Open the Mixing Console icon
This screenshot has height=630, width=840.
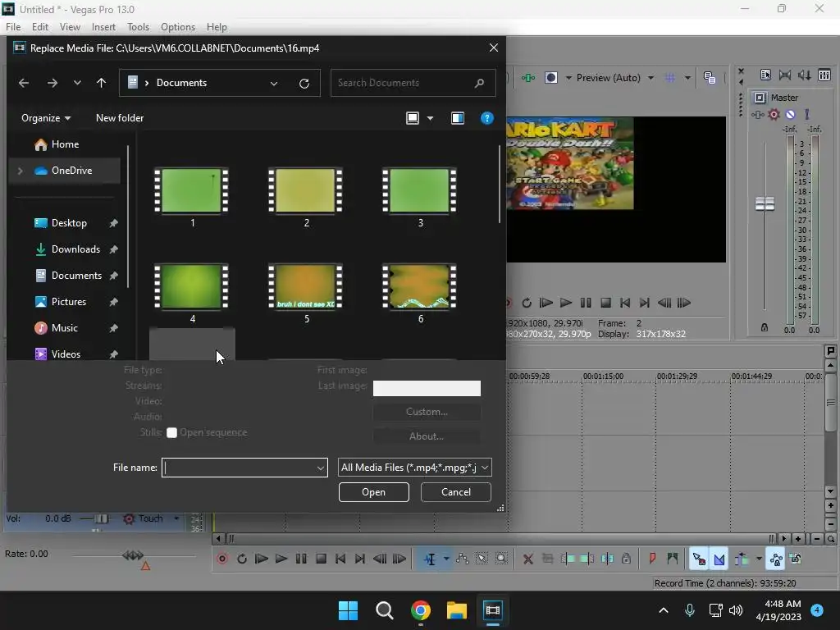click(x=824, y=75)
